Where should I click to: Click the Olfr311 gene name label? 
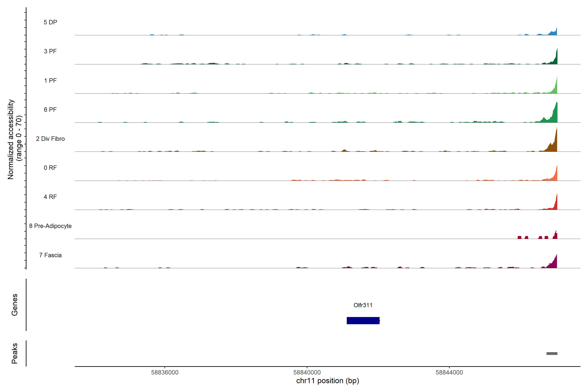tap(363, 305)
